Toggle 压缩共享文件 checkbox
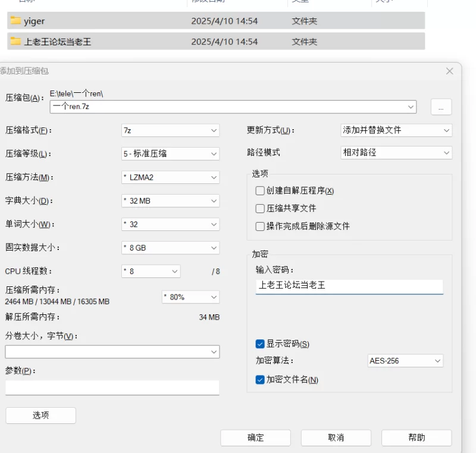This screenshot has width=476, height=453. click(260, 209)
